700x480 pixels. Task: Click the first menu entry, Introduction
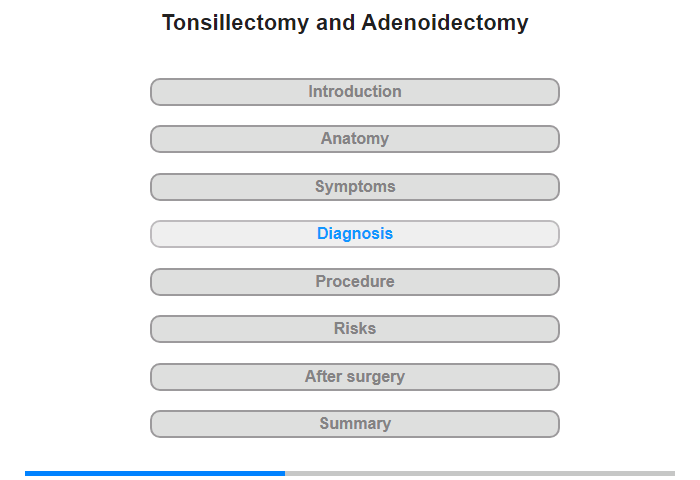click(354, 92)
